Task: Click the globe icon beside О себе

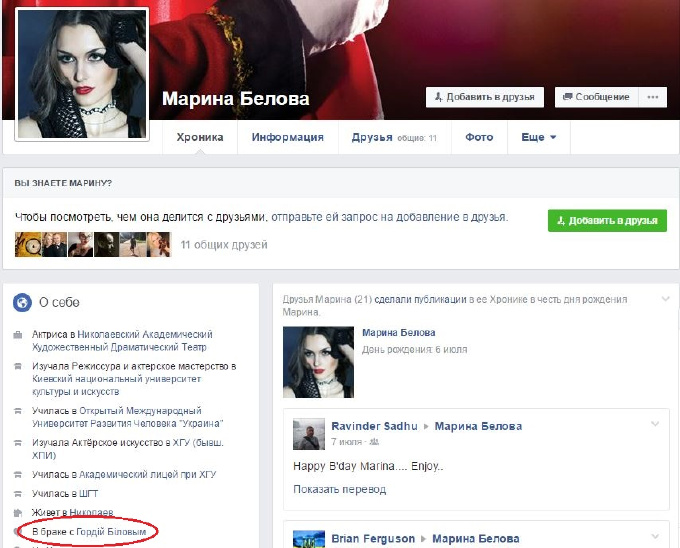Action: [22, 302]
